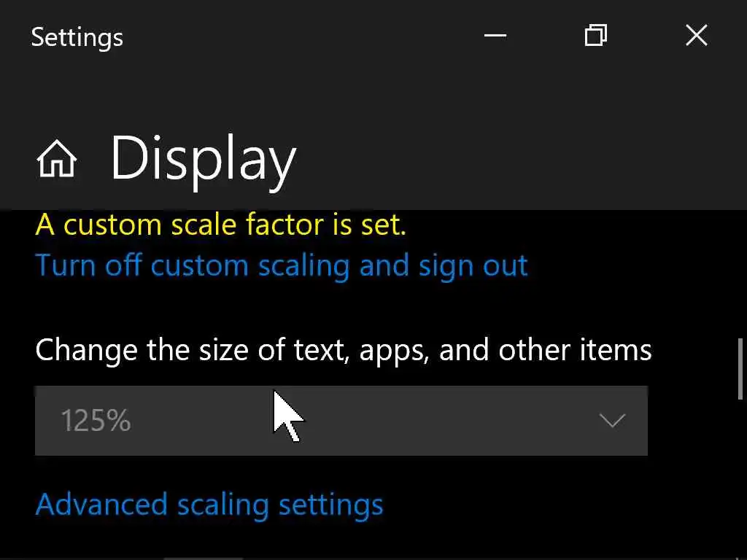Open the 125% scale dropdown

point(341,421)
